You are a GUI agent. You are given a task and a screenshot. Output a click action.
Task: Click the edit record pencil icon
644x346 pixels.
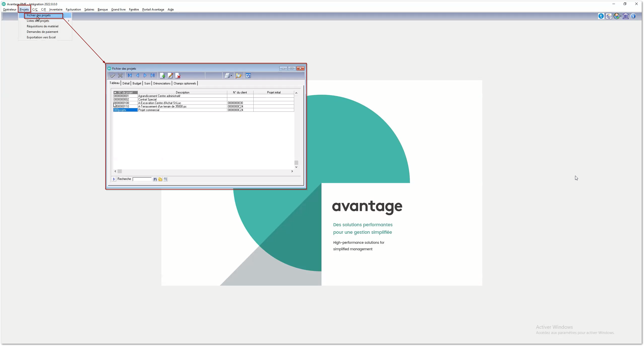tap(170, 76)
